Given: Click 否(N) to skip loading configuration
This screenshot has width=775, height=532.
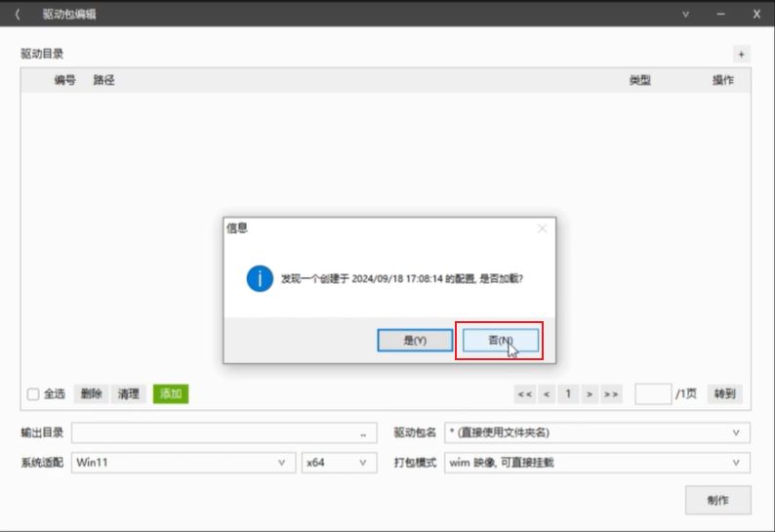Looking at the screenshot, I should pyautogui.click(x=499, y=340).
